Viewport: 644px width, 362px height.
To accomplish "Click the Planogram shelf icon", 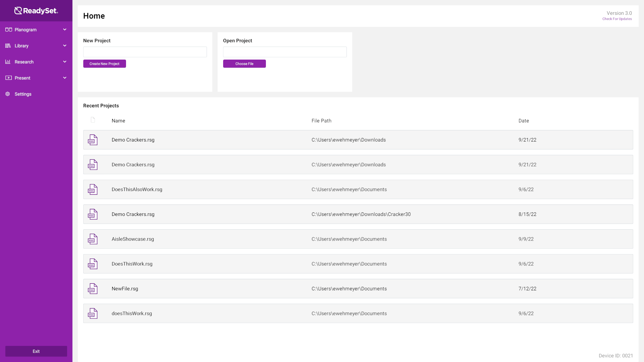I will pos(9,30).
